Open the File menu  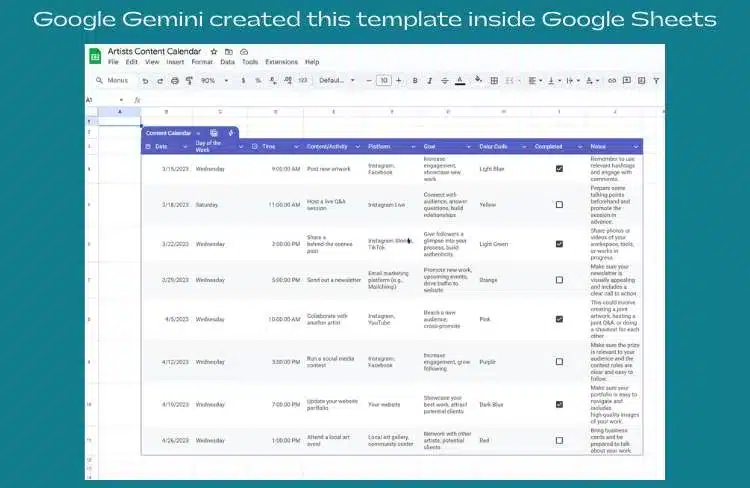(113, 62)
